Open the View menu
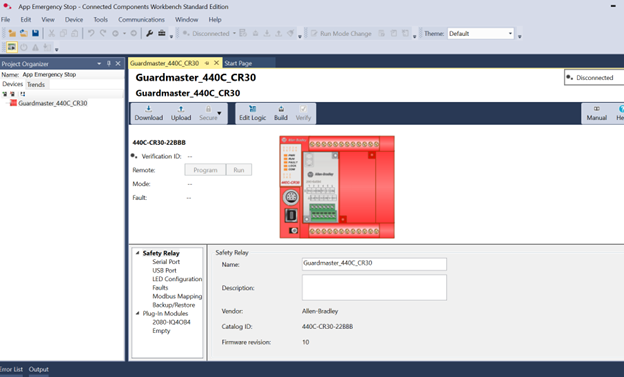Viewport: 624px width, 377px height. [x=48, y=20]
